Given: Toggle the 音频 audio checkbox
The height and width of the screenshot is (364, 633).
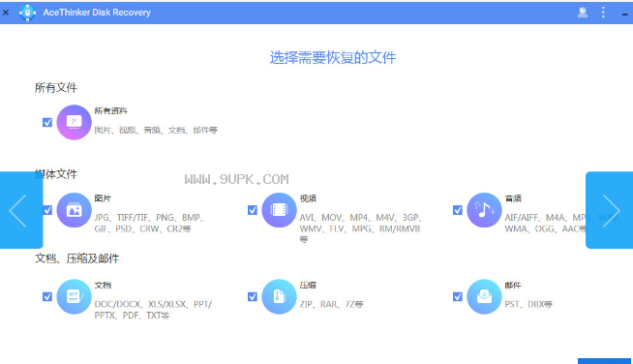Looking at the screenshot, I should coord(458,210).
